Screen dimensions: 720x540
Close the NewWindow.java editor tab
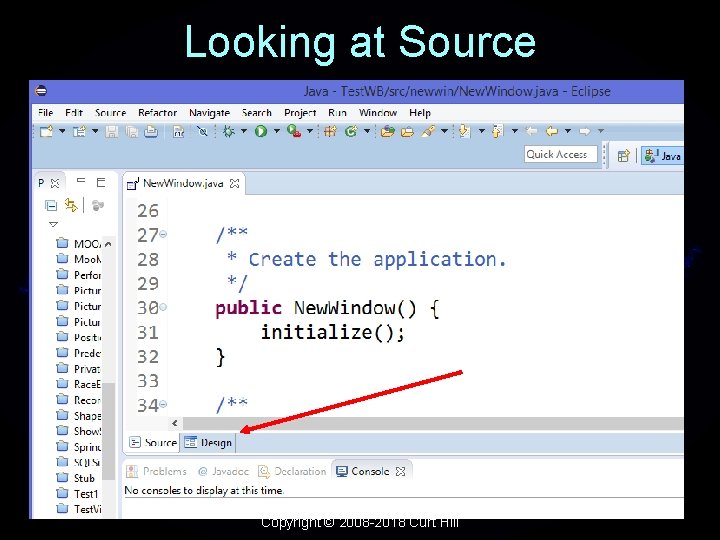(234, 184)
